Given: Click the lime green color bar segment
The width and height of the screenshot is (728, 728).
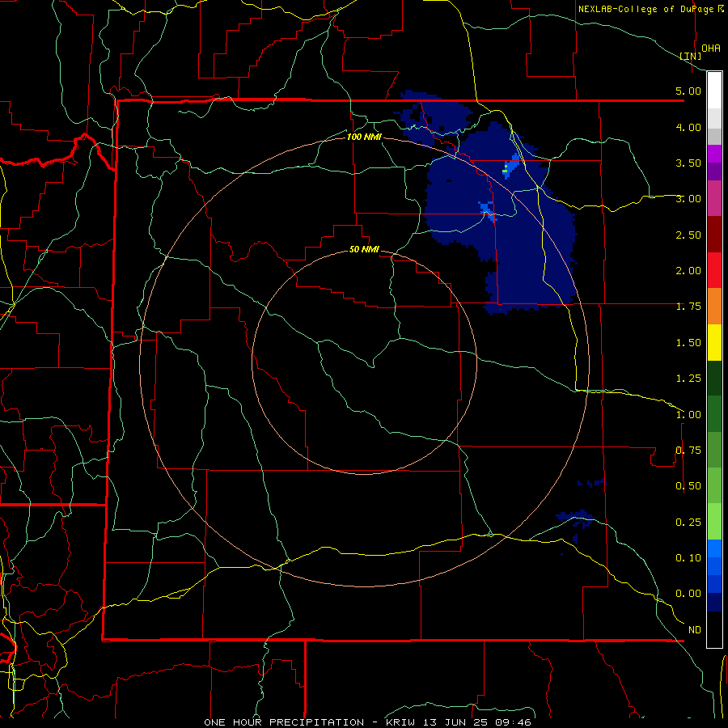Looking at the screenshot, I should [x=714, y=522].
